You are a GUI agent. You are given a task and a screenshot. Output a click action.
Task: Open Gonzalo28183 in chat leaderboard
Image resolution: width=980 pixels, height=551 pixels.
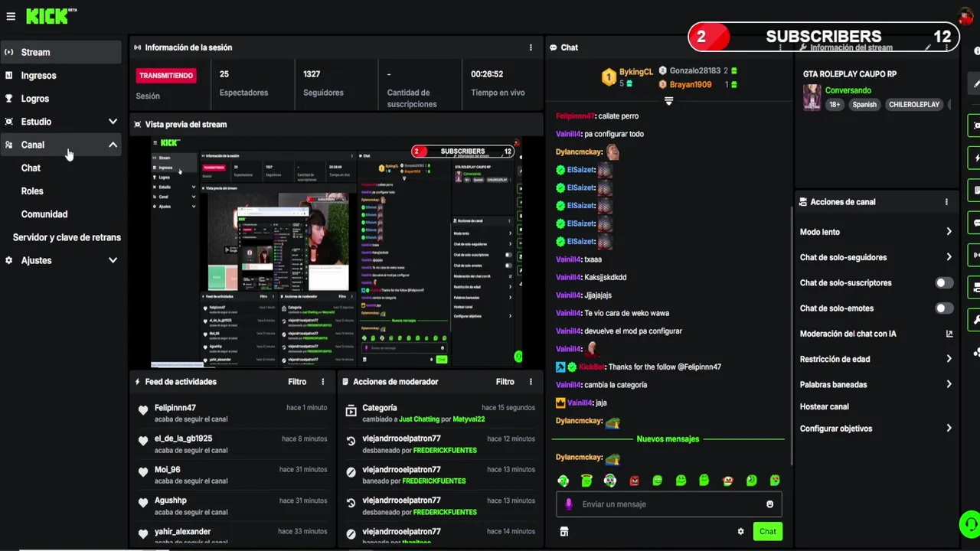[x=695, y=70]
